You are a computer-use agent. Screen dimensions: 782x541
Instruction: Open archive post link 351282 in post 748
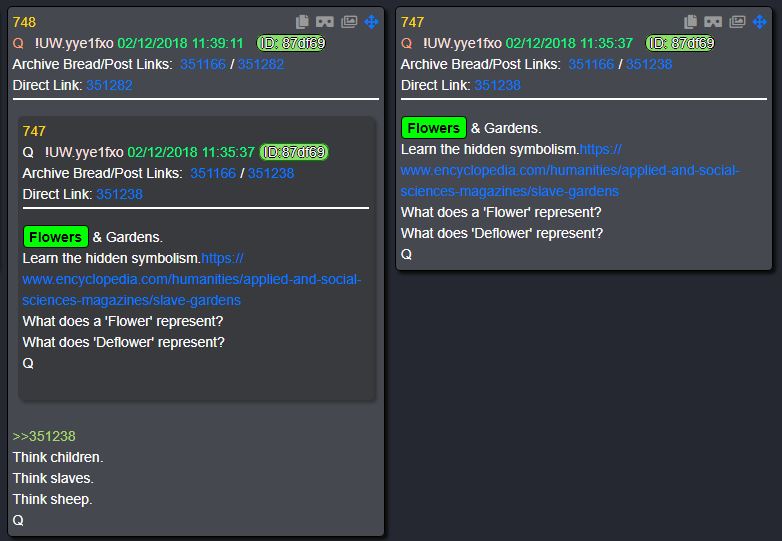pos(261,64)
